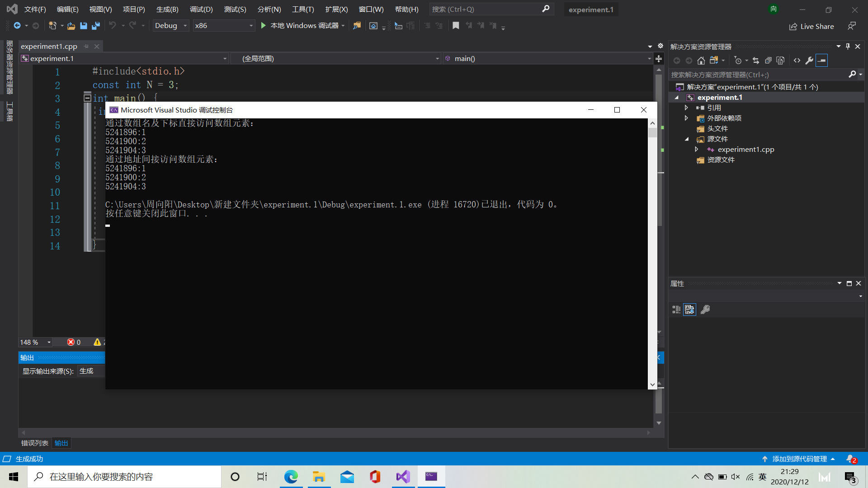This screenshot has height=488, width=868.
Task: Click the Windows taskbar search box
Action: click(x=124, y=477)
